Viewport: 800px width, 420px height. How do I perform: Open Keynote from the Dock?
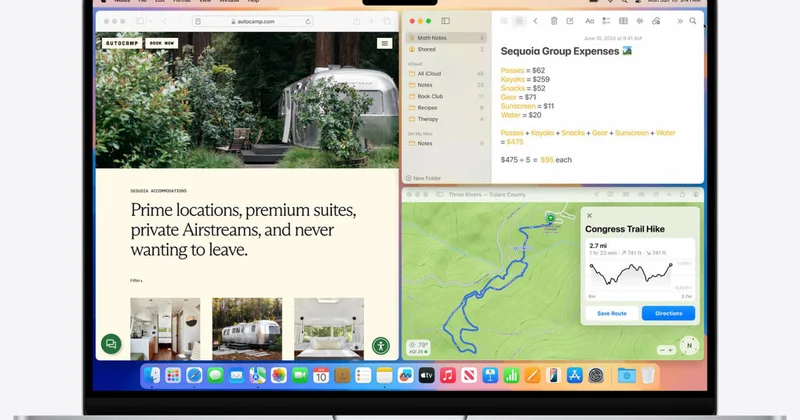[490, 376]
